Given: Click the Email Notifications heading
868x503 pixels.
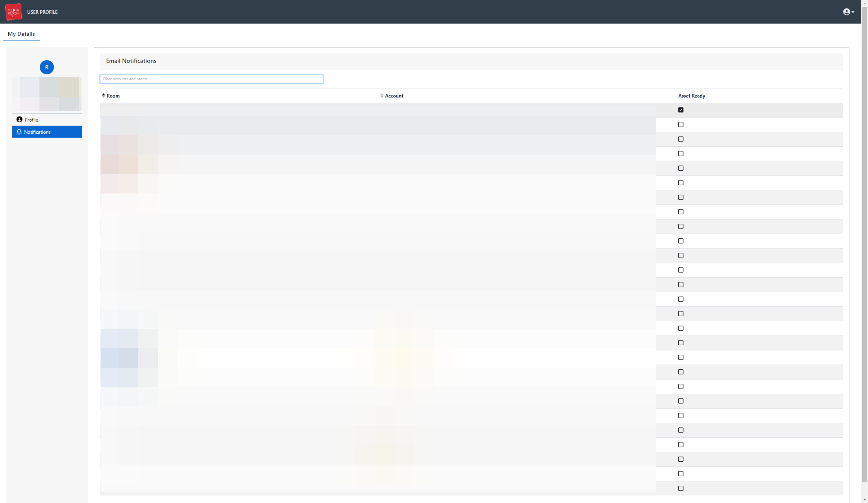Looking at the screenshot, I should [x=131, y=61].
